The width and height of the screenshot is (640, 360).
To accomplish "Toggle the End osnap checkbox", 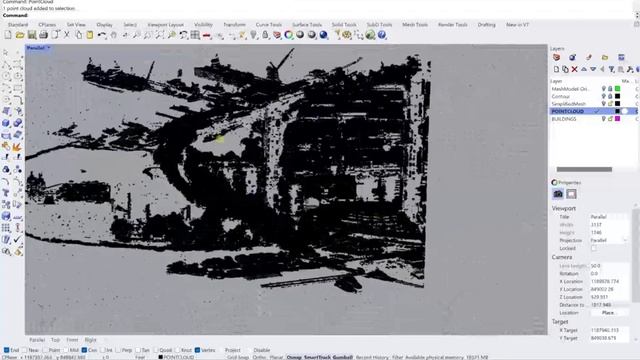I will click(7, 350).
